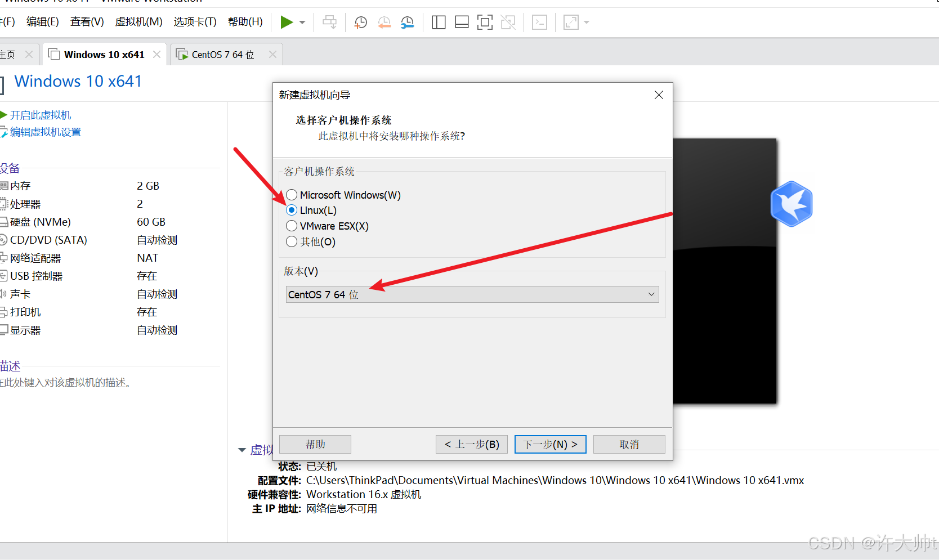Image resolution: width=939 pixels, height=560 pixels.
Task: Toggle the thumbnail bar view icon
Action: pos(462,22)
